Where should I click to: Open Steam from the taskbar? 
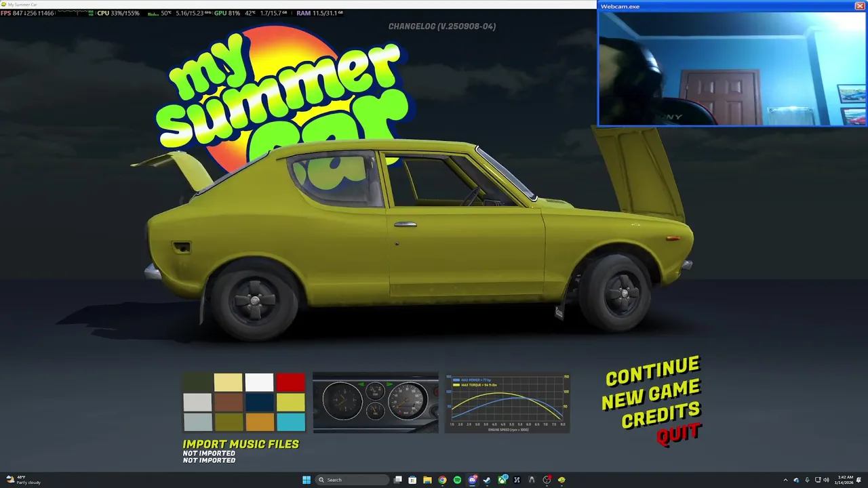(x=487, y=480)
